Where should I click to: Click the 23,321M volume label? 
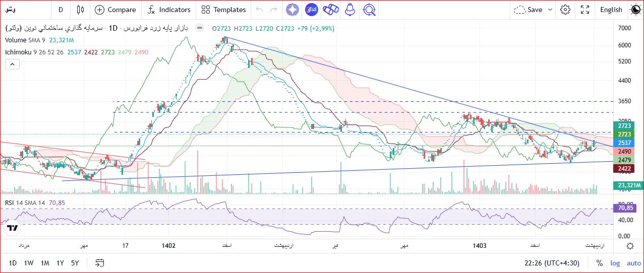point(628,185)
